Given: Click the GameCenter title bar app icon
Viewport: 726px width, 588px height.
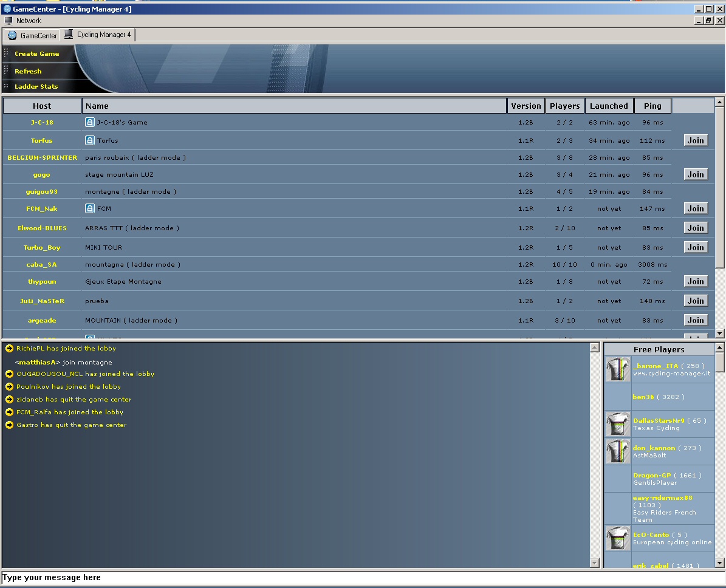Looking at the screenshot, I should tap(7, 9).
